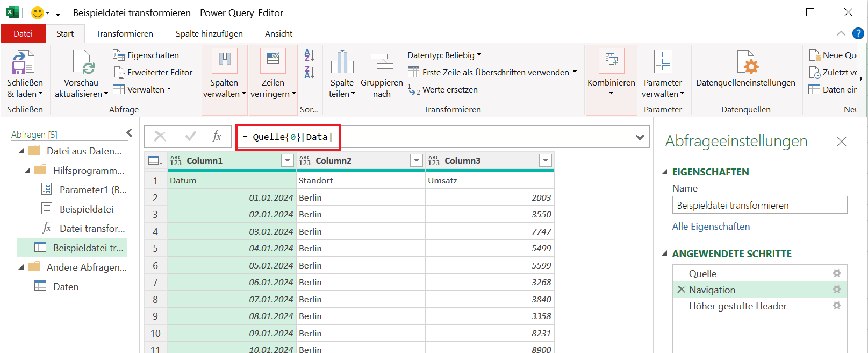868x353 pixels.
Task: Collapse Andere Abfragen folder
Action: tap(21, 267)
